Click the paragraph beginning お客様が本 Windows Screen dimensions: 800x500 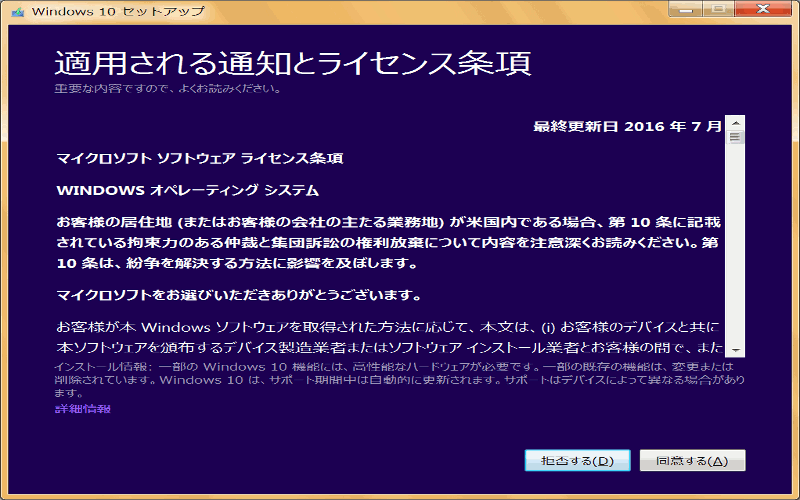[389, 337]
